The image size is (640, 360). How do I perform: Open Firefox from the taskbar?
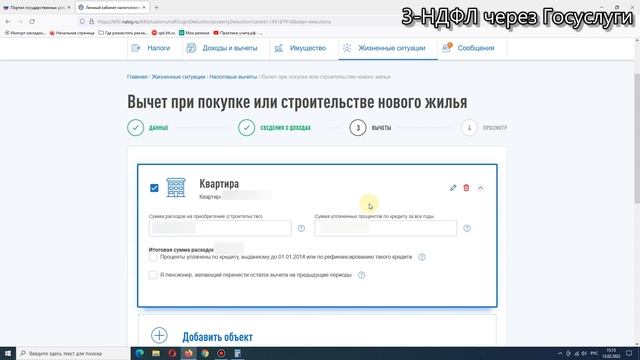189,353
